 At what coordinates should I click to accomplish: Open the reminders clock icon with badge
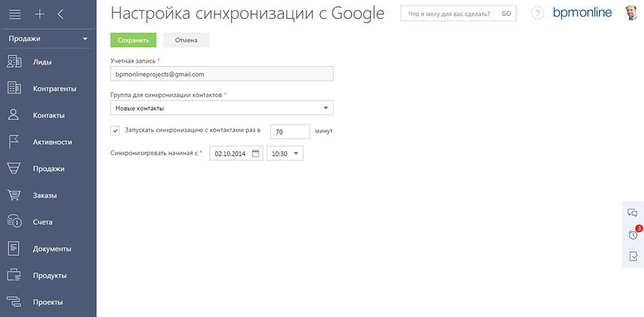633,235
